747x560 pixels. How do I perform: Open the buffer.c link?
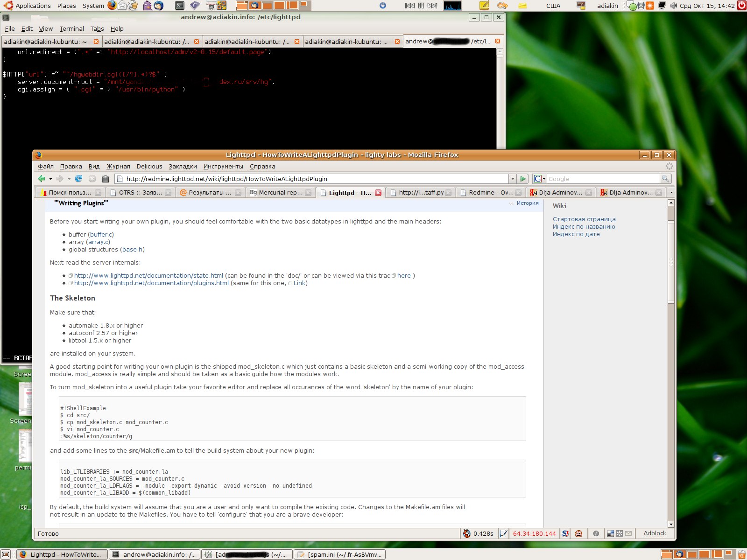point(101,234)
